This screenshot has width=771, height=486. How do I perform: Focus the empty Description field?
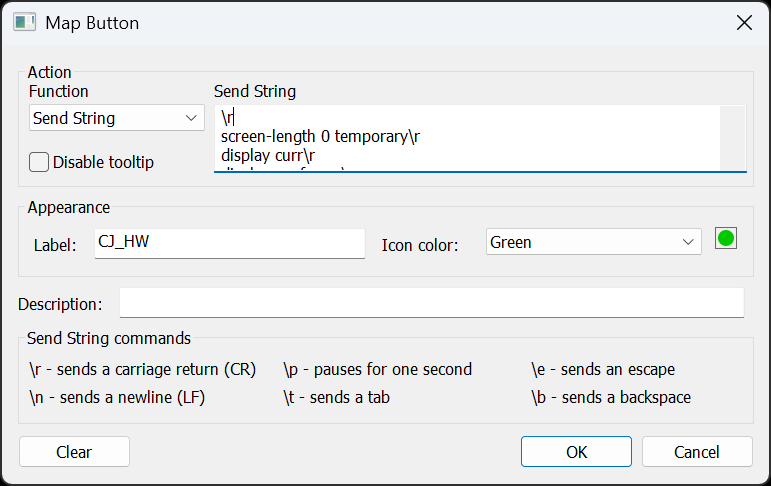coord(431,303)
